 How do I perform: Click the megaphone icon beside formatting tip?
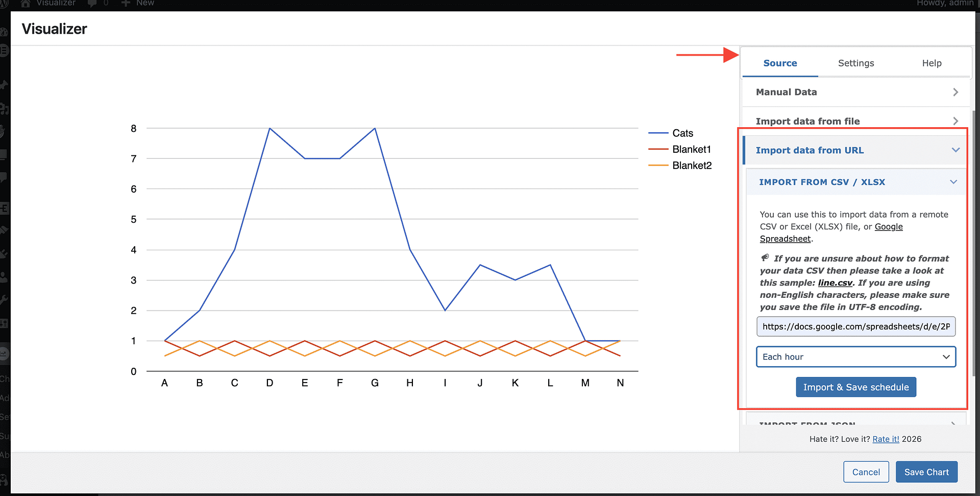765,258
